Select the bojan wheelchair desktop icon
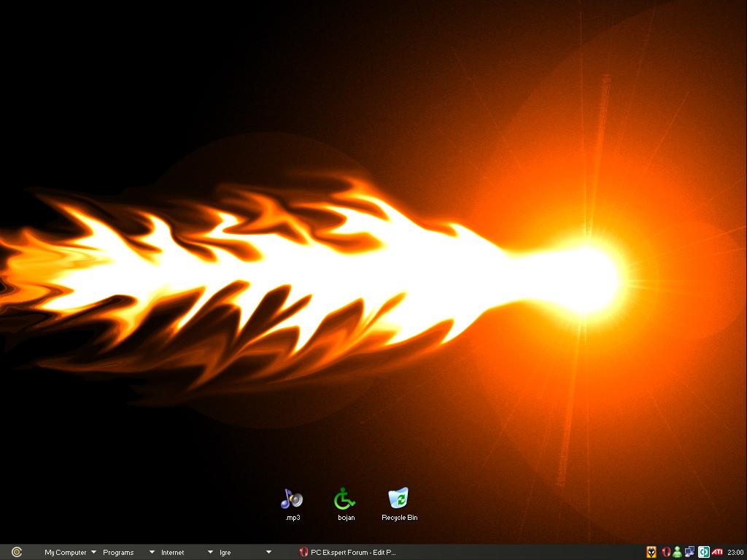The height and width of the screenshot is (560, 747). pyautogui.click(x=345, y=499)
